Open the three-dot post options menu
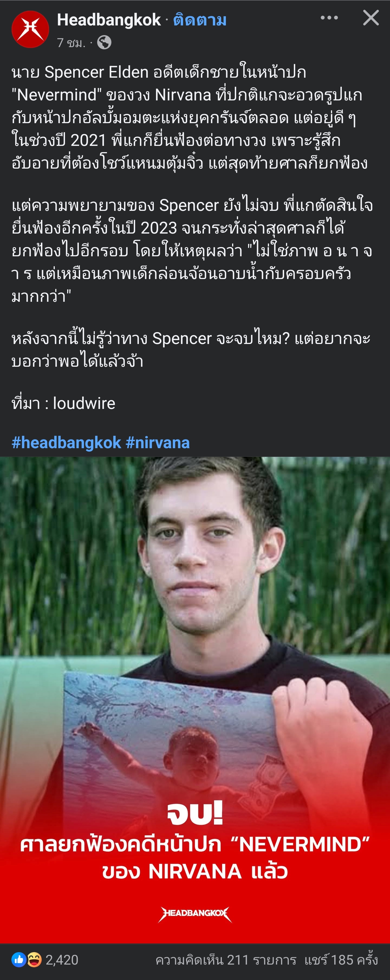This screenshot has width=390, height=980. (329, 18)
